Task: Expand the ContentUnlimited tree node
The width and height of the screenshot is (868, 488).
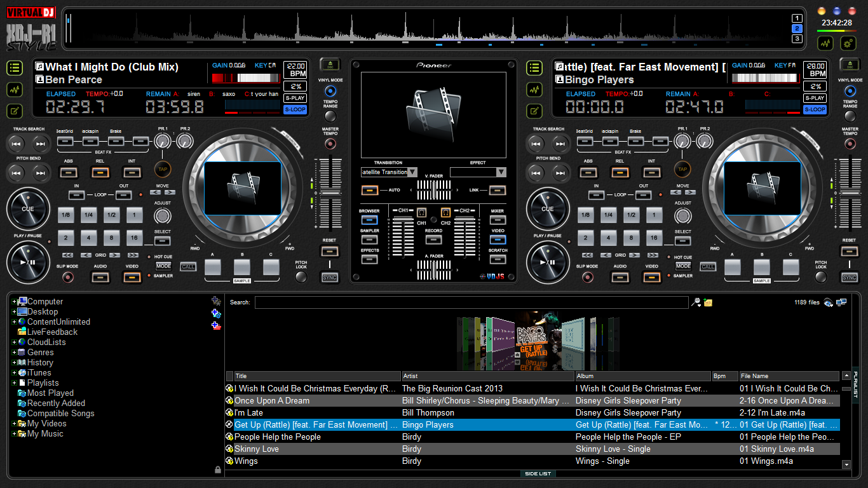Action: [x=14, y=322]
